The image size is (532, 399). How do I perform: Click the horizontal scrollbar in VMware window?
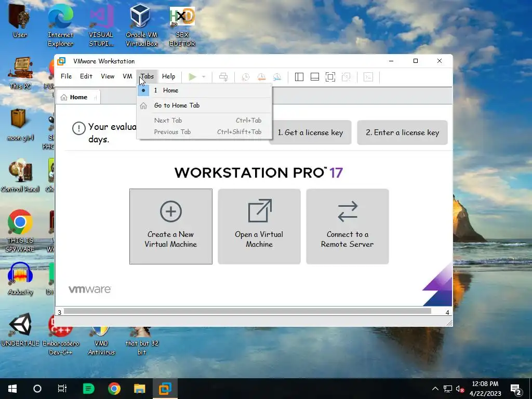[247, 311]
